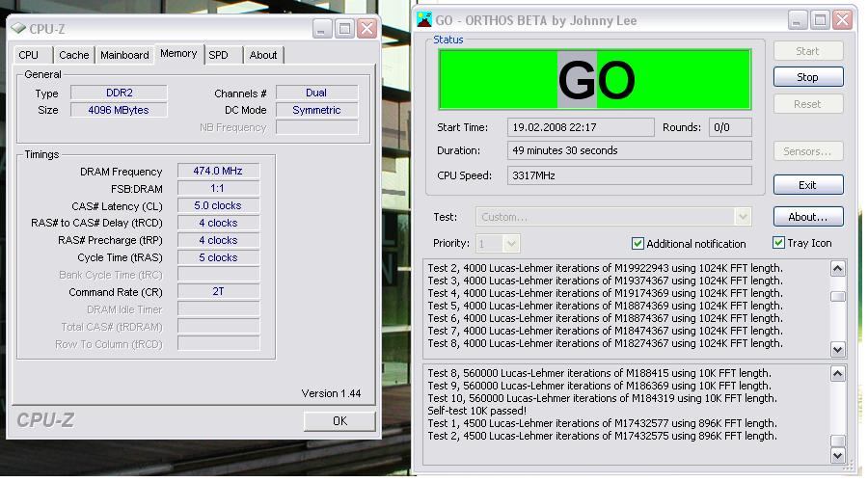Click the DC Mode value Symmetric
Image resolution: width=868 pixels, height=482 pixels.
(x=316, y=110)
